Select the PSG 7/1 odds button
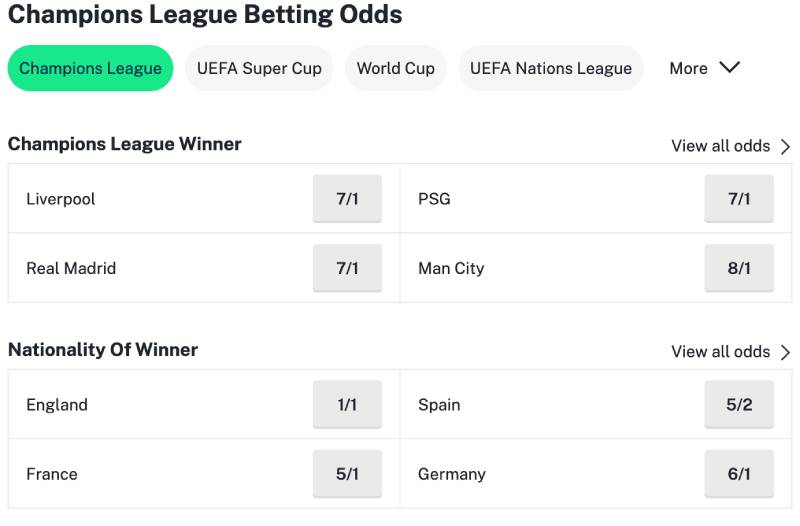Viewport: 800px width, 526px height. (x=739, y=199)
